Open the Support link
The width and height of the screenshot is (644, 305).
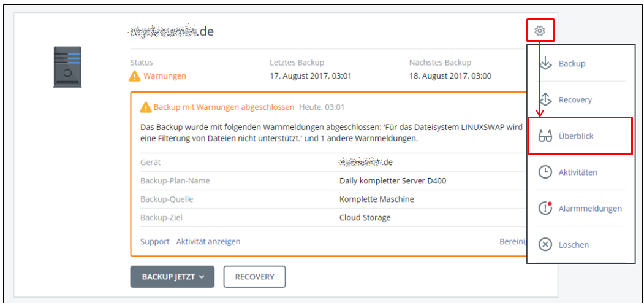[155, 242]
